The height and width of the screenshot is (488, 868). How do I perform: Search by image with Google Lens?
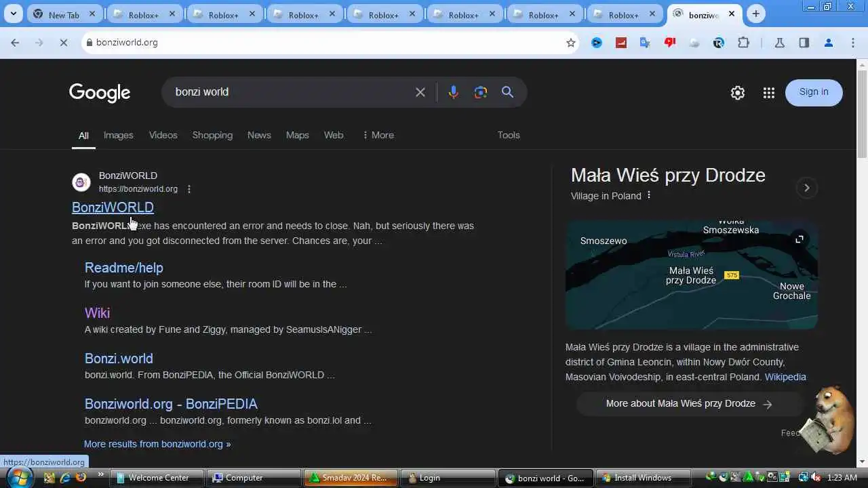tap(481, 92)
